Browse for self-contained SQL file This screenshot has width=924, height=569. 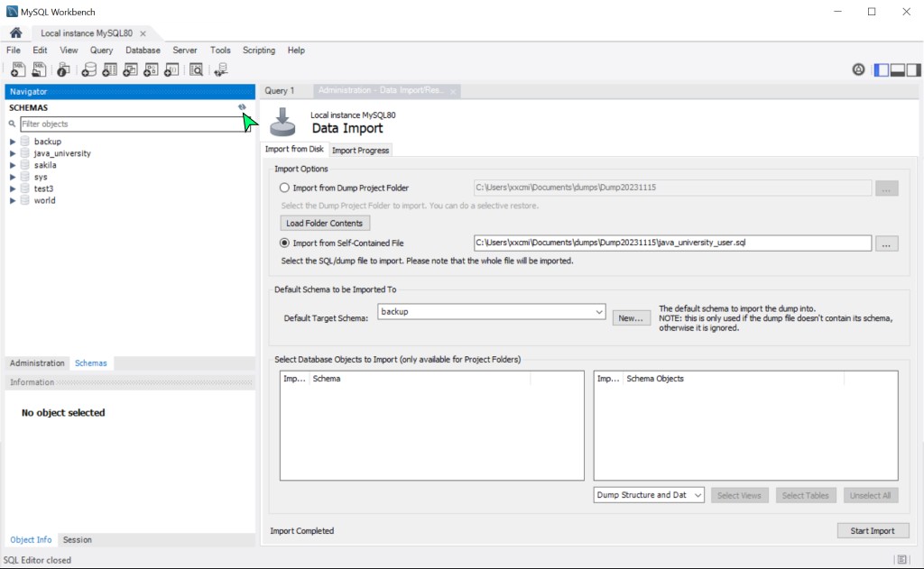pyautogui.click(x=886, y=243)
